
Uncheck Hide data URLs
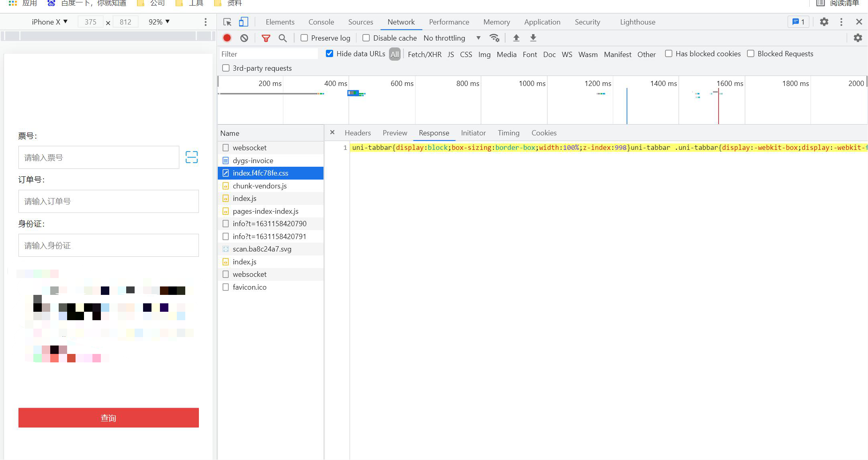click(330, 53)
